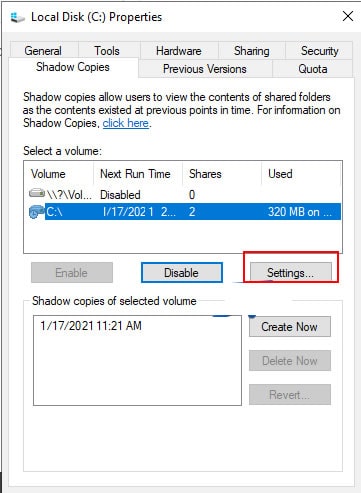Switch to the General tab

coord(43,51)
